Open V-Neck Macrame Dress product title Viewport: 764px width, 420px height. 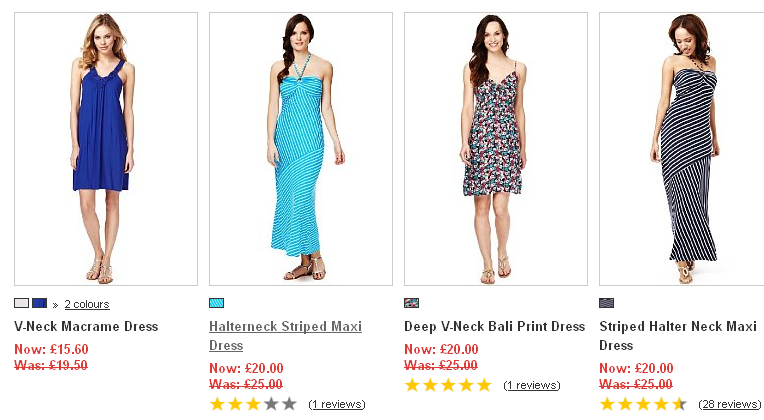[86, 326]
